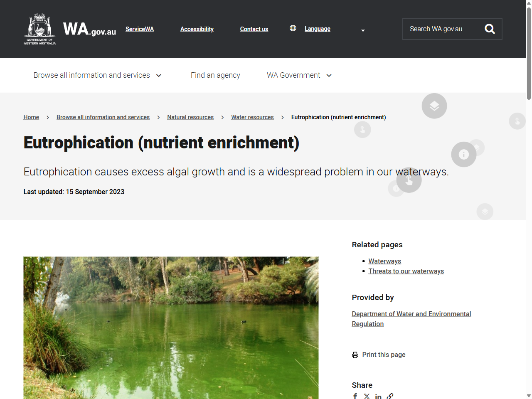Open the Language dropdown arrow
The height and width of the screenshot is (399, 532).
(362, 30)
